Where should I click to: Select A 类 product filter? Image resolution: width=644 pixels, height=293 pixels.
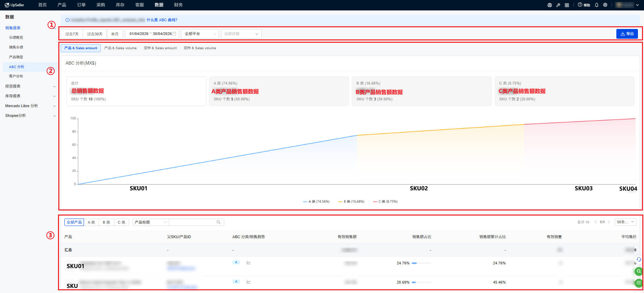(91, 222)
